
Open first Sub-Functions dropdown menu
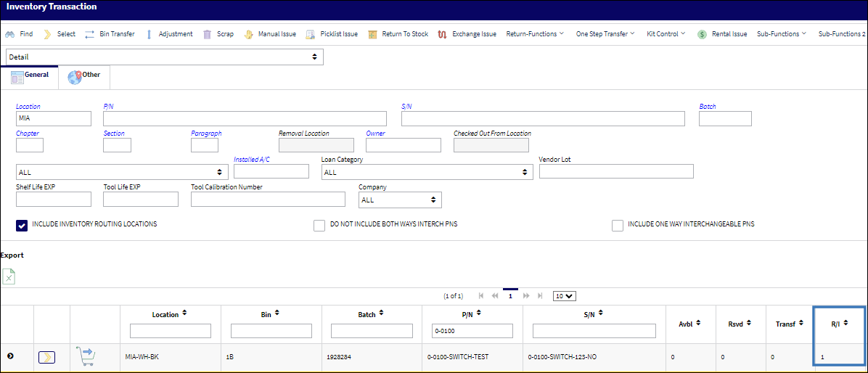[782, 34]
